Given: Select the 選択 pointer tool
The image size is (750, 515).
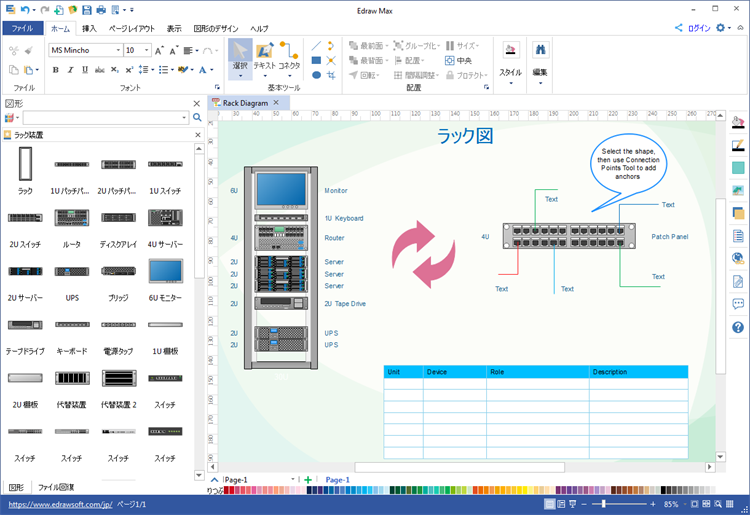Looking at the screenshot, I should pos(240,58).
